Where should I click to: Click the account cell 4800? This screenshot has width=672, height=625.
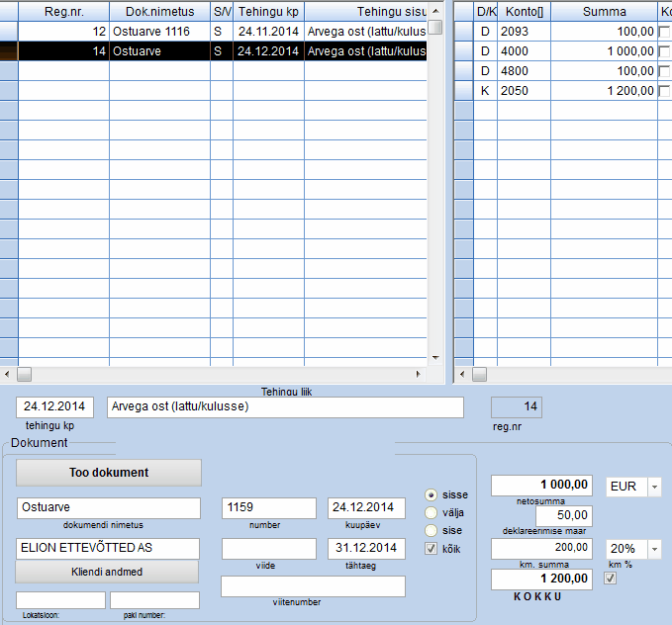pyautogui.click(x=524, y=71)
